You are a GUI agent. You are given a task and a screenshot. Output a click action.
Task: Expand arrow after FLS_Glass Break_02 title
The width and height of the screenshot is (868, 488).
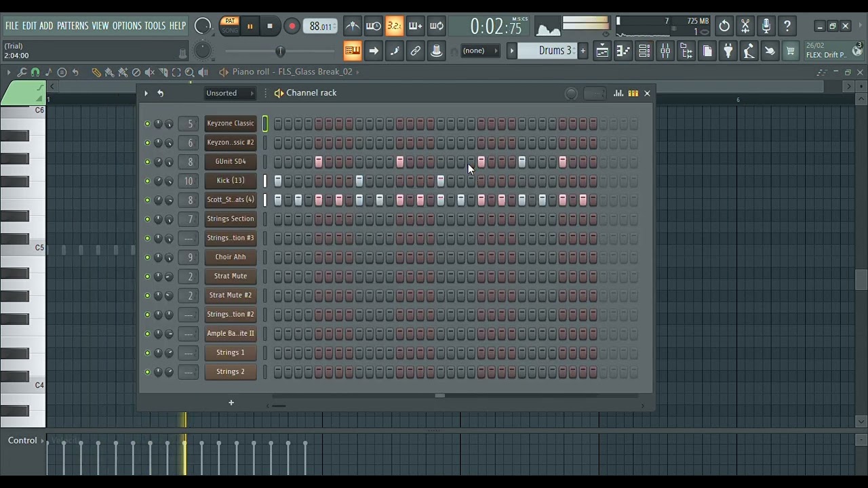357,72
